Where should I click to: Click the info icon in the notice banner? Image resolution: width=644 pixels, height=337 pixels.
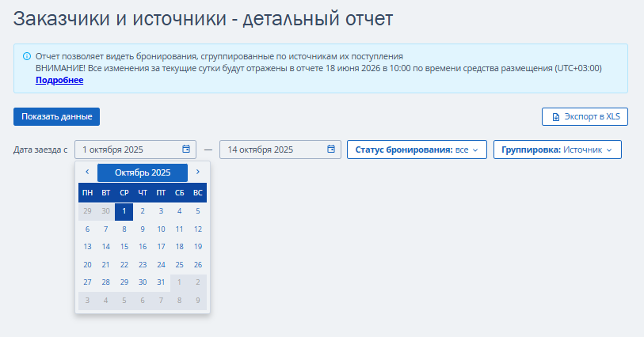click(27, 56)
